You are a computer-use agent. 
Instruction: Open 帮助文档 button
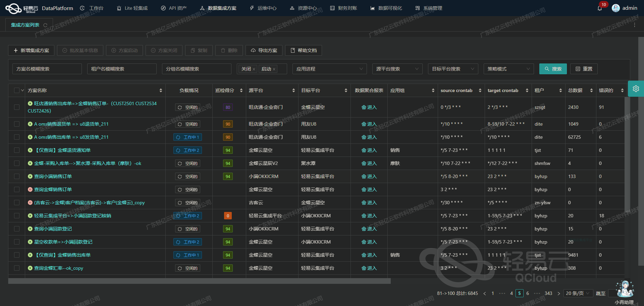tap(304, 50)
